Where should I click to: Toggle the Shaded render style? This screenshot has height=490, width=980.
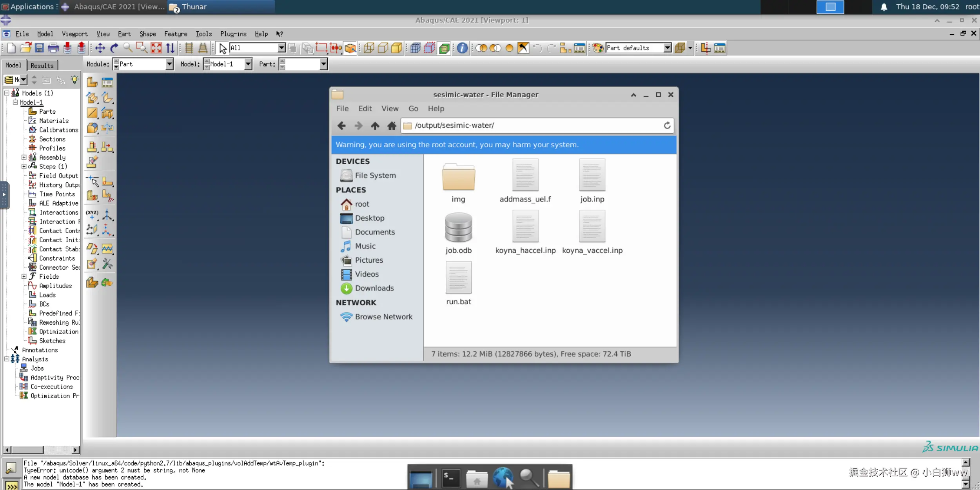tap(397, 48)
